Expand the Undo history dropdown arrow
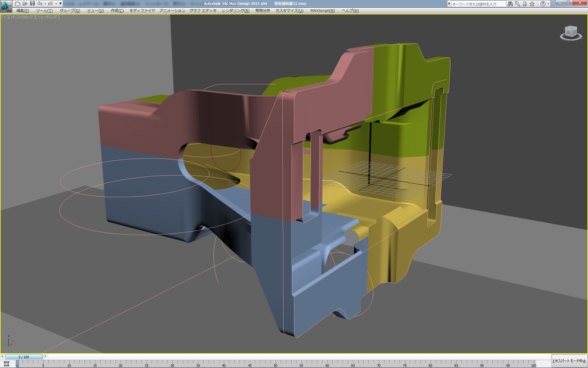This screenshot has height=368, width=588. (45, 4)
